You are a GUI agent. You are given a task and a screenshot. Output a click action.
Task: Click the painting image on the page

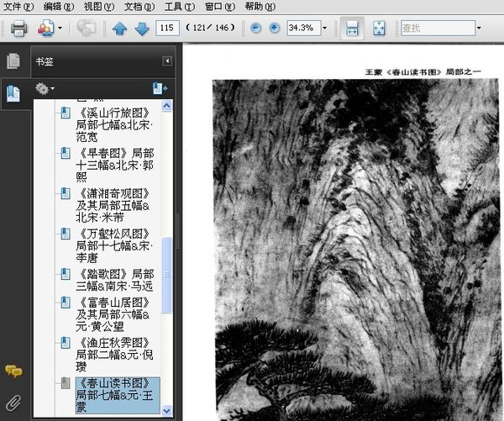356,250
